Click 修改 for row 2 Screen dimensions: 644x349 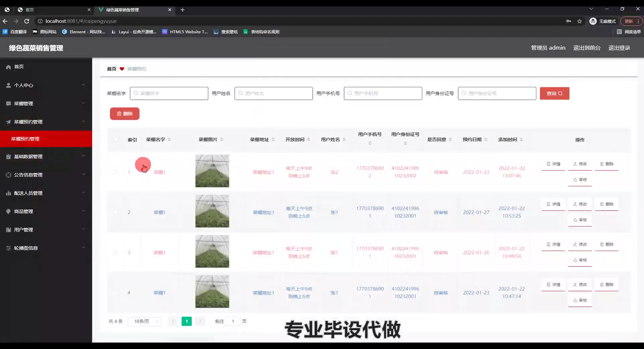pyautogui.click(x=580, y=204)
